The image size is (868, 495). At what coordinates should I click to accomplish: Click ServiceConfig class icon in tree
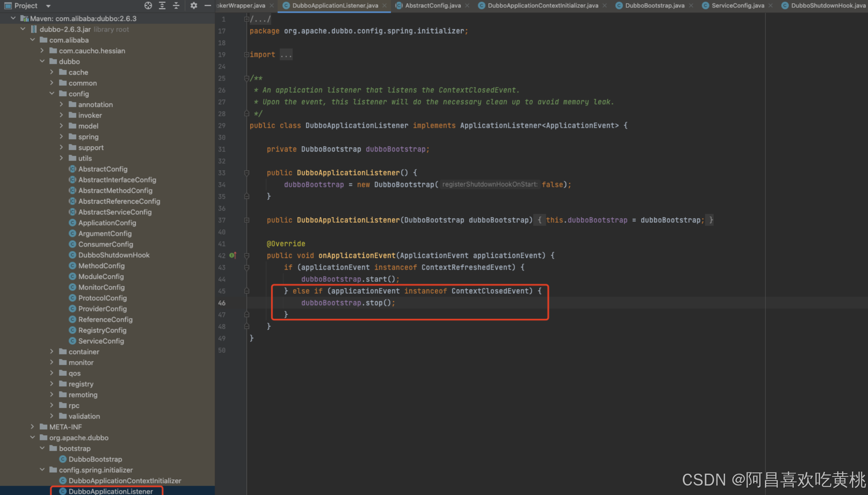click(x=73, y=341)
